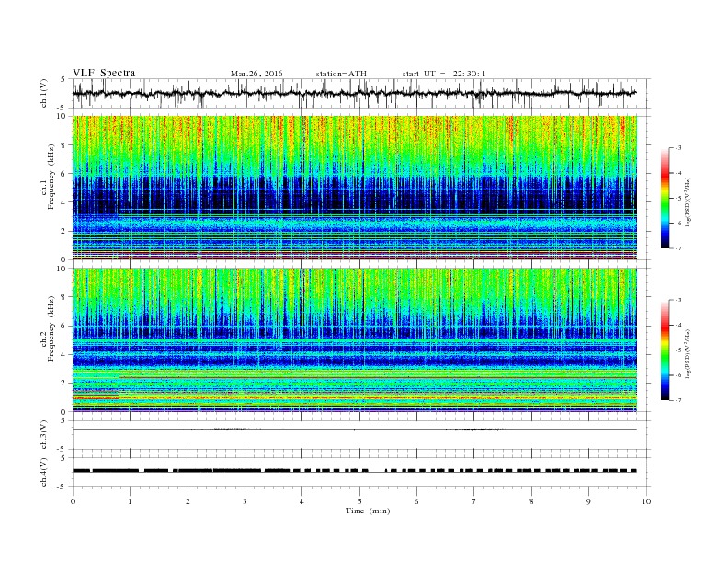Click the time axis tick label "7"

click(x=474, y=501)
